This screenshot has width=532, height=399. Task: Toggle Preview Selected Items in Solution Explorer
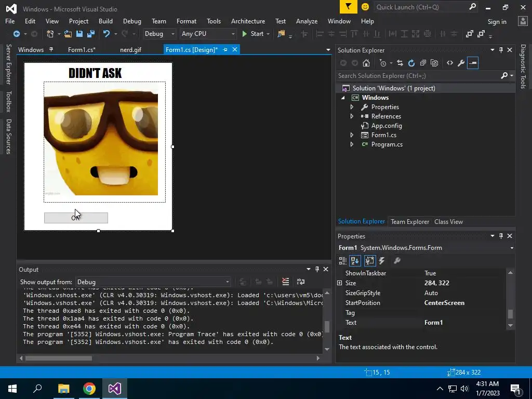pos(473,63)
